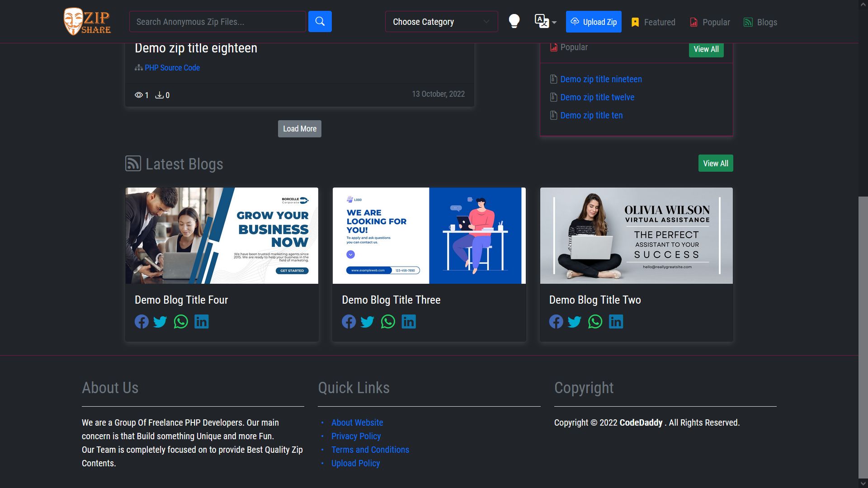Toggle dark mode with the light bulb icon

pos(514,21)
